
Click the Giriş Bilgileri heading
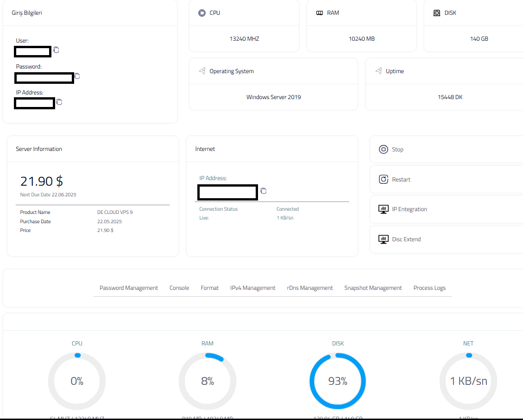pyautogui.click(x=27, y=13)
